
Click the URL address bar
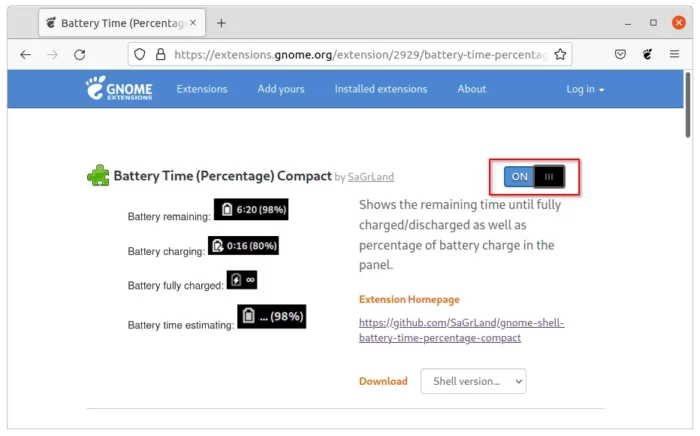350,54
